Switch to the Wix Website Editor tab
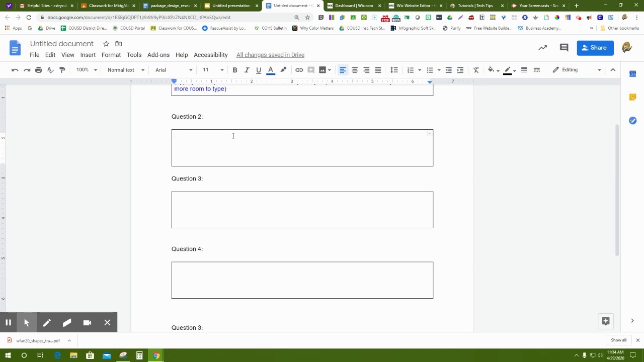The width and height of the screenshot is (644, 362). (414, 6)
